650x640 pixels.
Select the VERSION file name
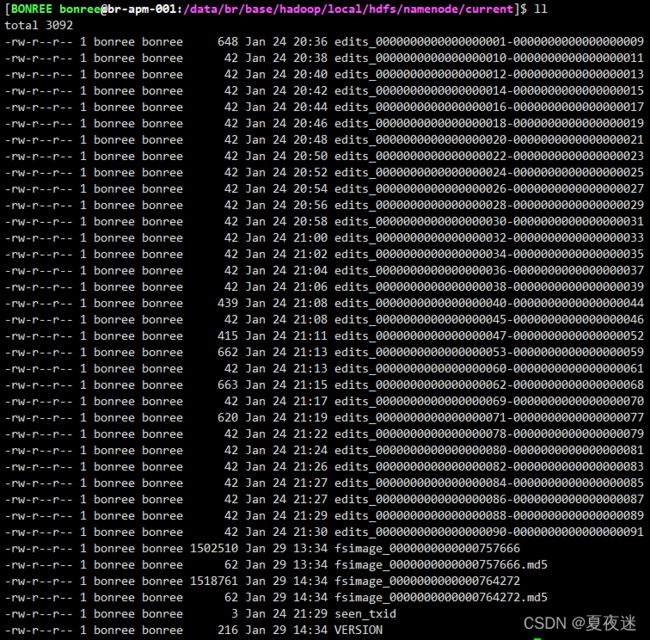(x=359, y=630)
